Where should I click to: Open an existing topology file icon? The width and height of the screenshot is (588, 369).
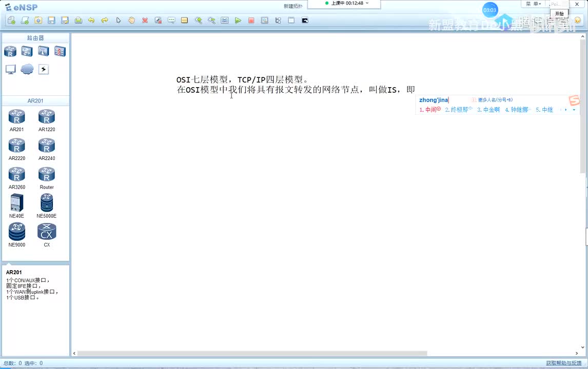tap(38, 20)
